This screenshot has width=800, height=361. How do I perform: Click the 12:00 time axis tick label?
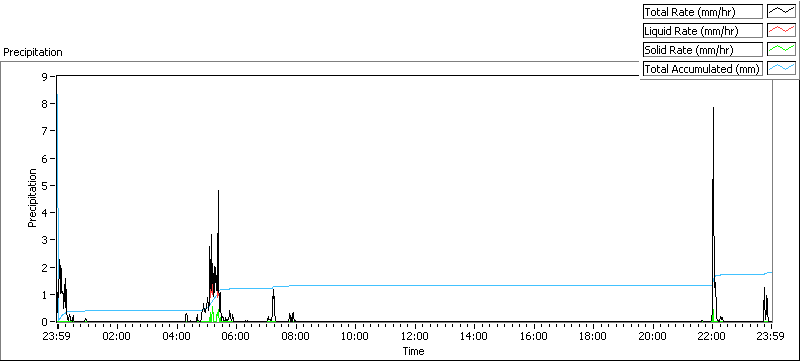415,336
